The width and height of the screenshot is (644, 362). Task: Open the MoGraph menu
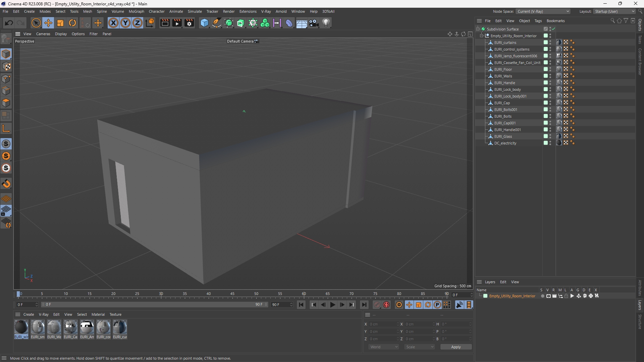[136, 11]
